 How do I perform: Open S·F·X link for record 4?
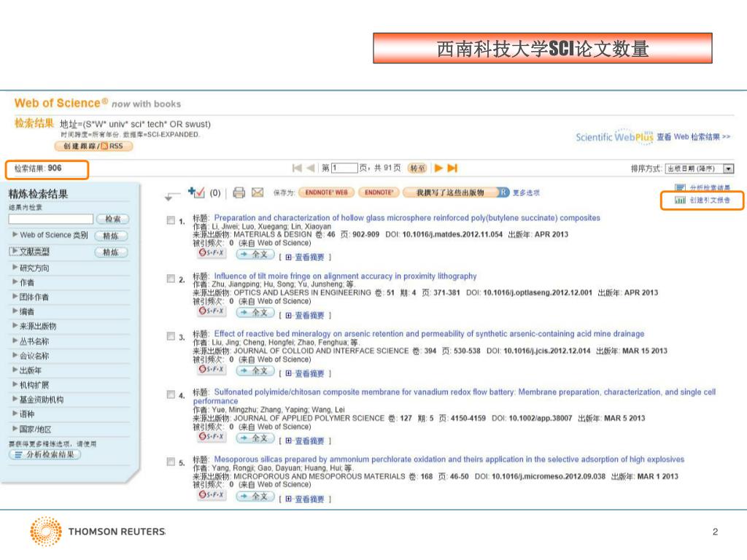click(x=212, y=436)
